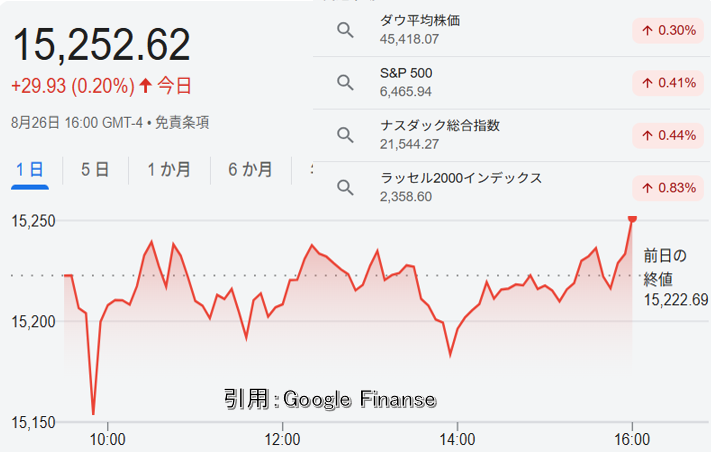The height and width of the screenshot is (452, 711).
Task: Click the 0.41% up-arrow badge for S&P 500
Action: click(x=668, y=83)
